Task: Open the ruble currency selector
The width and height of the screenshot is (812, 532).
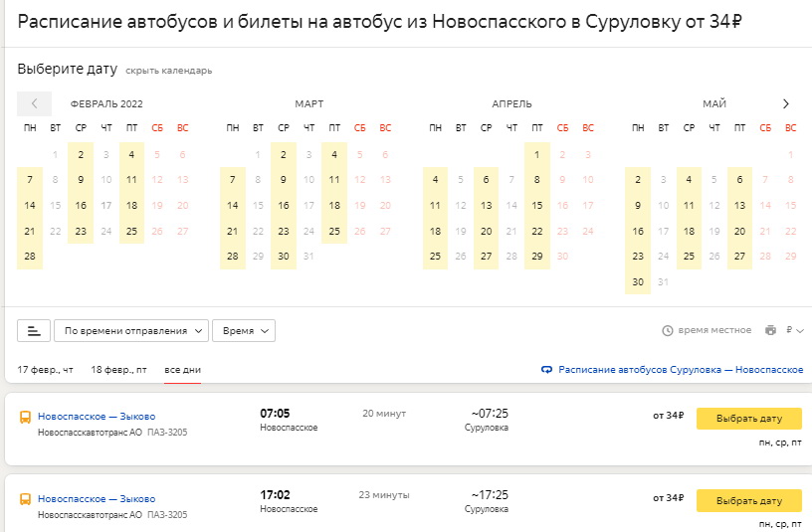Action: coord(794,330)
